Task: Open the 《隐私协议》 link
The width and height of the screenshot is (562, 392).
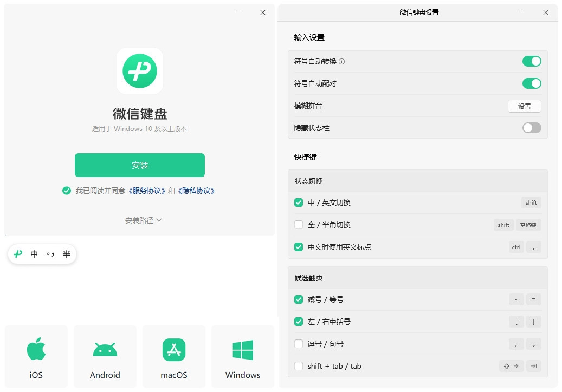Action: coord(196,191)
